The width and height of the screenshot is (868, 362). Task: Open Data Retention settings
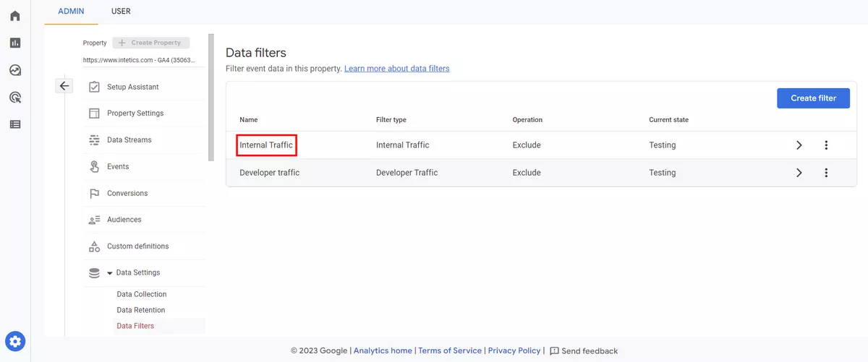coord(140,310)
